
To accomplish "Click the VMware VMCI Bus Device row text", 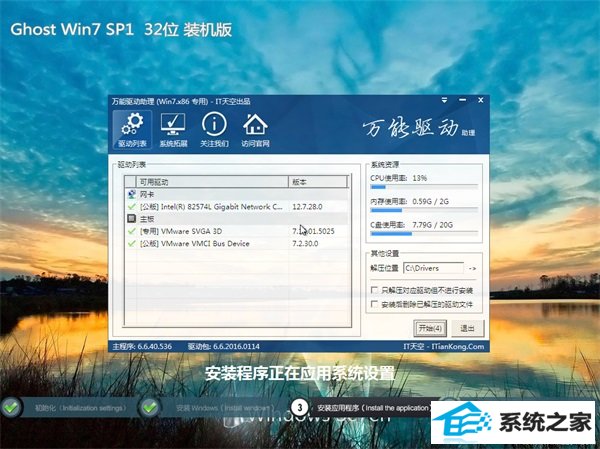I will (194, 243).
